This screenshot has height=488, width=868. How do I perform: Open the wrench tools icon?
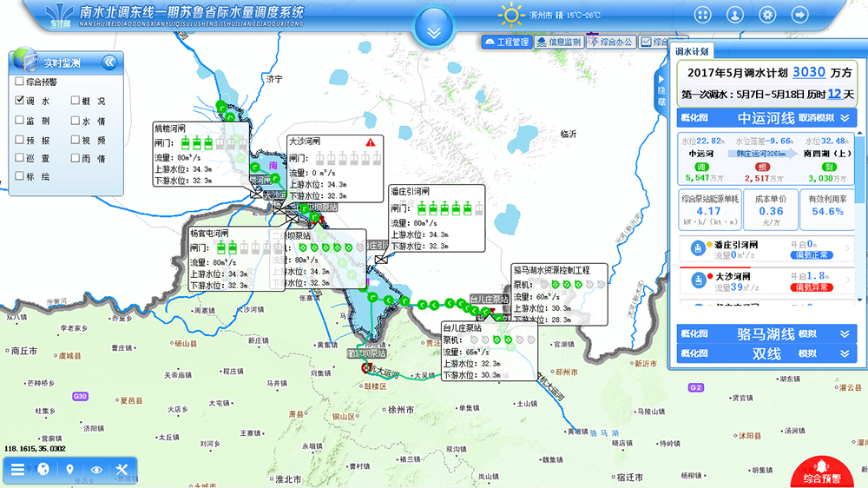click(x=122, y=470)
